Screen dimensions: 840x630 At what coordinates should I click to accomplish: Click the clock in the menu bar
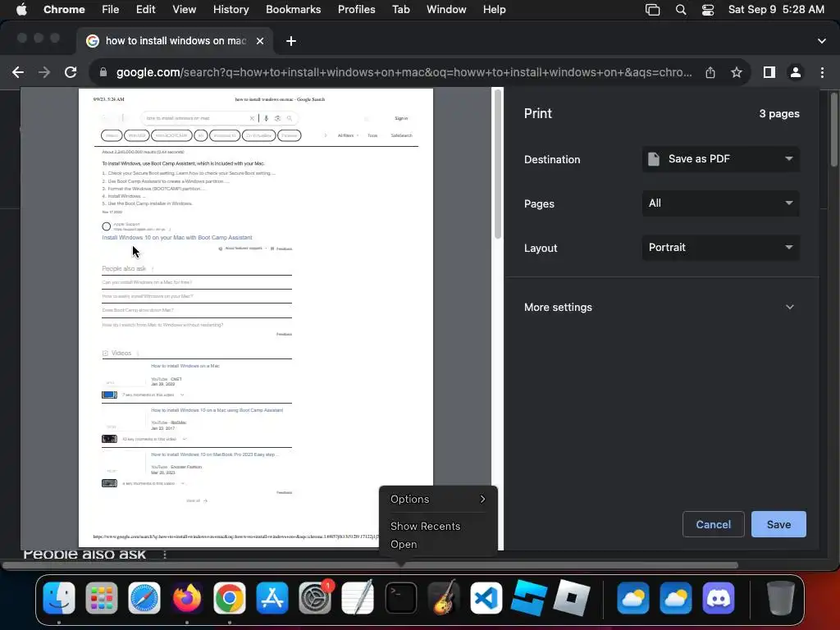point(776,10)
